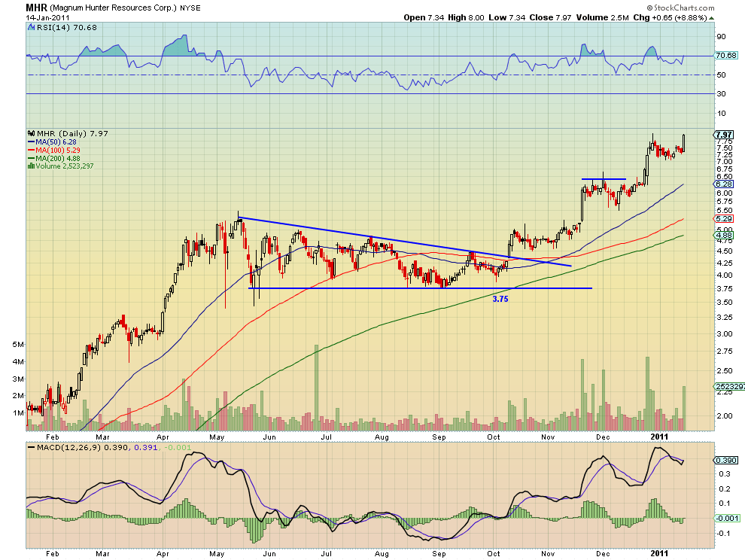
Task: Click the volume bars icon in legend
Action: pos(32,166)
